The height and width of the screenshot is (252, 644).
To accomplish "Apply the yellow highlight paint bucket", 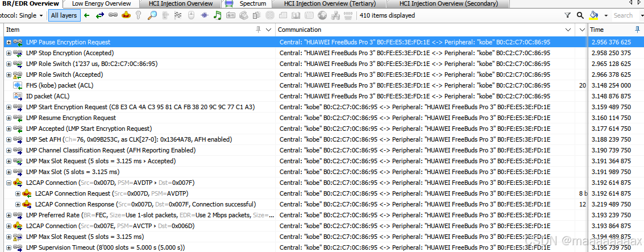I will (593, 15).
